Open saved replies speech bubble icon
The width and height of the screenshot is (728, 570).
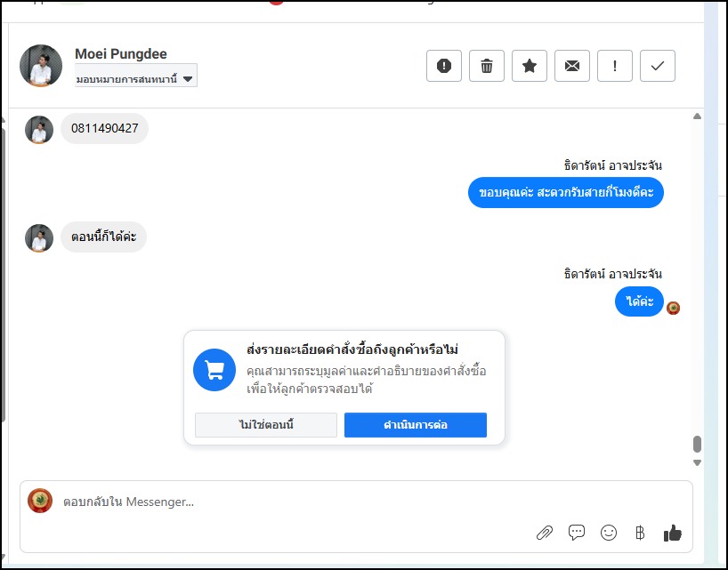pyautogui.click(x=577, y=533)
